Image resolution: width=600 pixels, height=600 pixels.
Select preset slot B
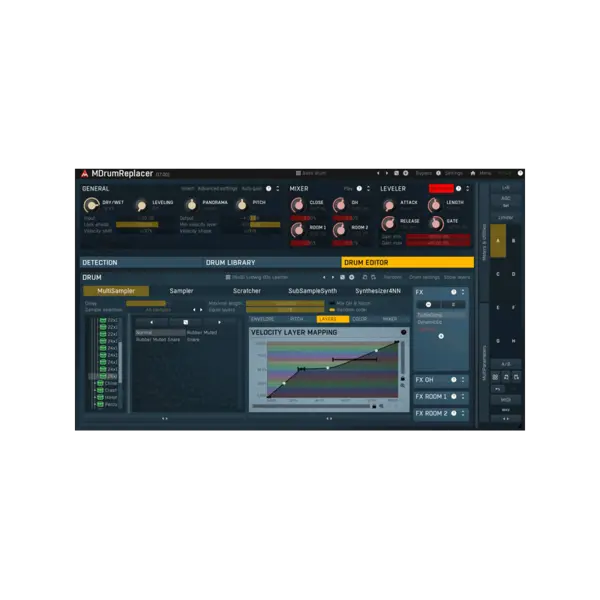coord(514,241)
